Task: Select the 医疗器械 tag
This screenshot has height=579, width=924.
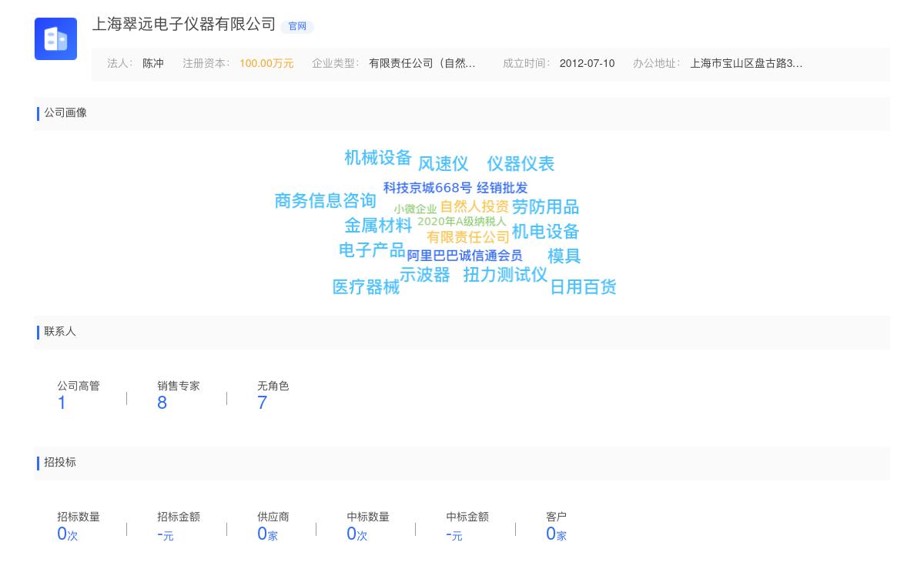Action: (366, 287)
